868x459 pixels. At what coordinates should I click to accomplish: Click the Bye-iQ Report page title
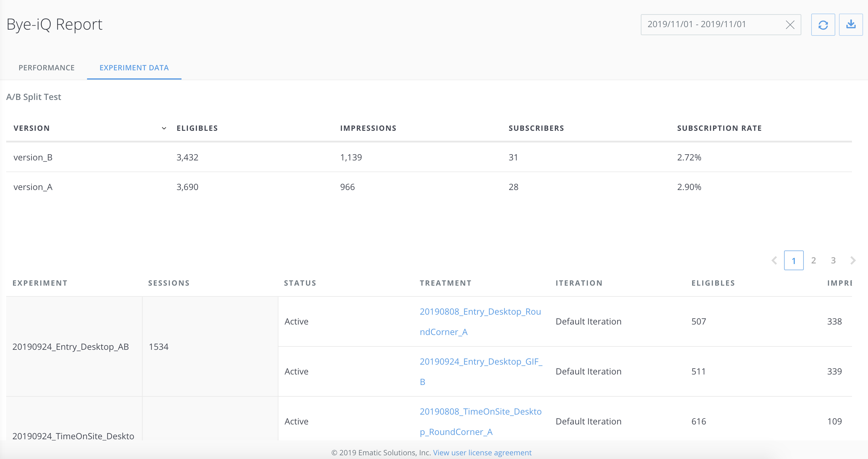point(54,25)
